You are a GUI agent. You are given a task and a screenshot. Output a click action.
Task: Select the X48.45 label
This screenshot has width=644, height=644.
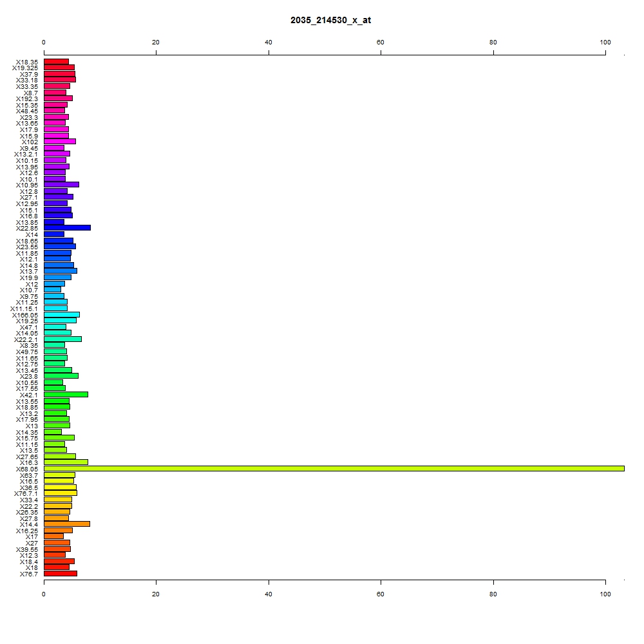[26, 111]
